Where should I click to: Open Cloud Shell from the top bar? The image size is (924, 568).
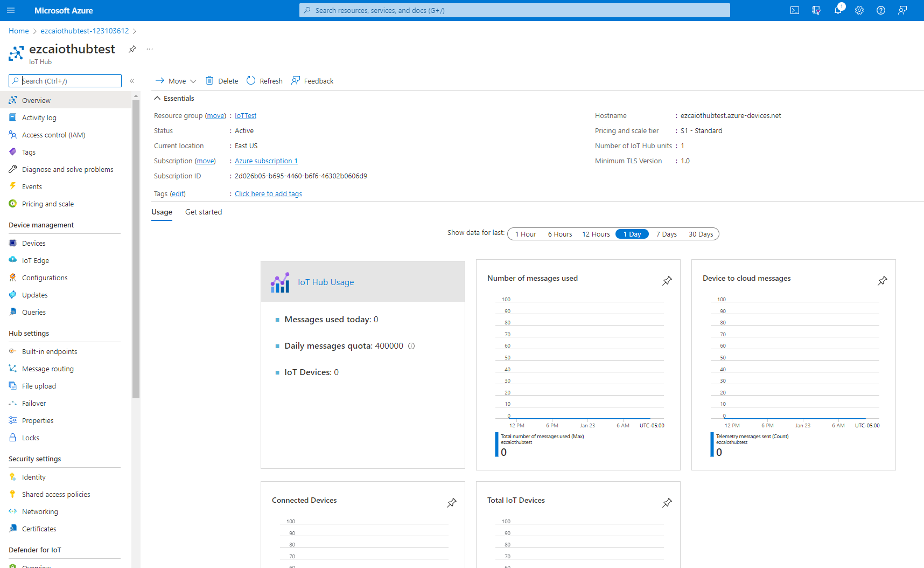tap(795, 10)
